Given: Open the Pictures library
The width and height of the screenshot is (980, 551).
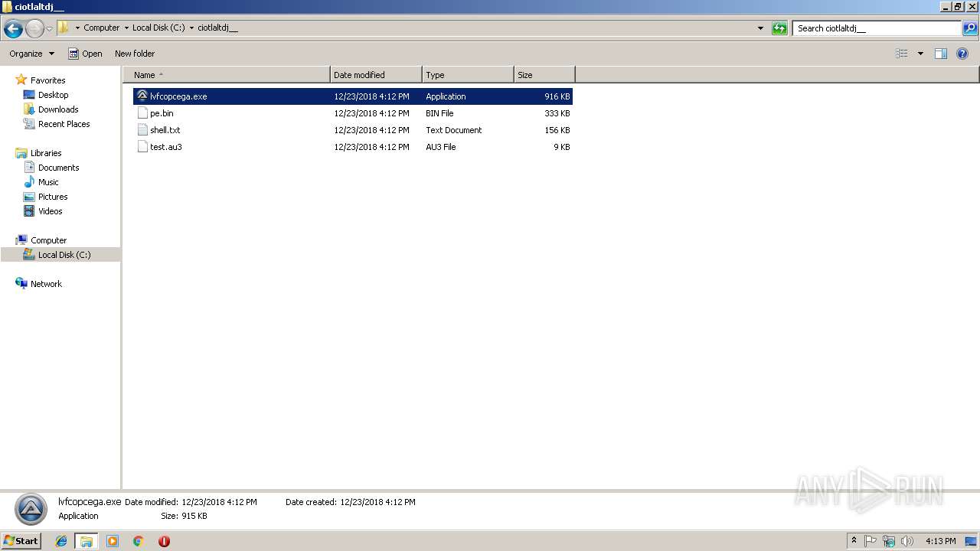Looking at the screenshot, I should coord(53,197).
